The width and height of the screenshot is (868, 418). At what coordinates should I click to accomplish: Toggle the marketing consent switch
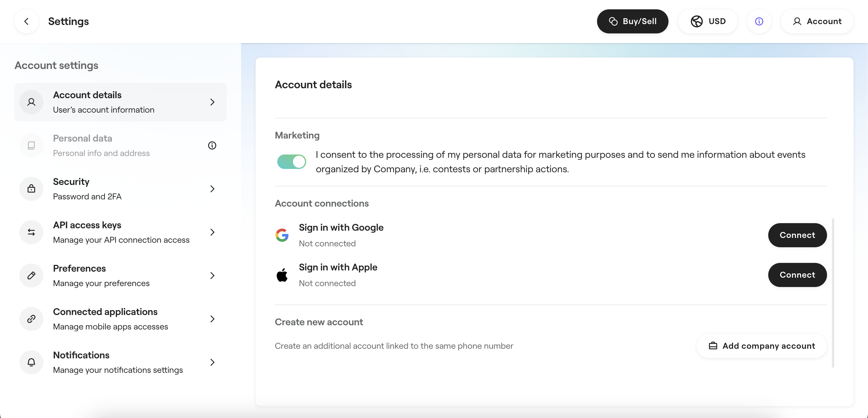pos(291,162)
